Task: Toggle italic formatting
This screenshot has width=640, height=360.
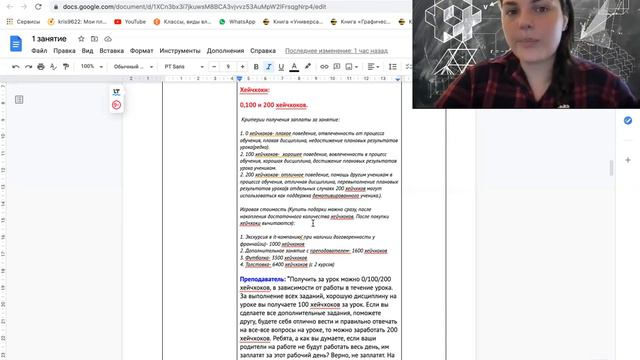Action: tap(269, 67)
